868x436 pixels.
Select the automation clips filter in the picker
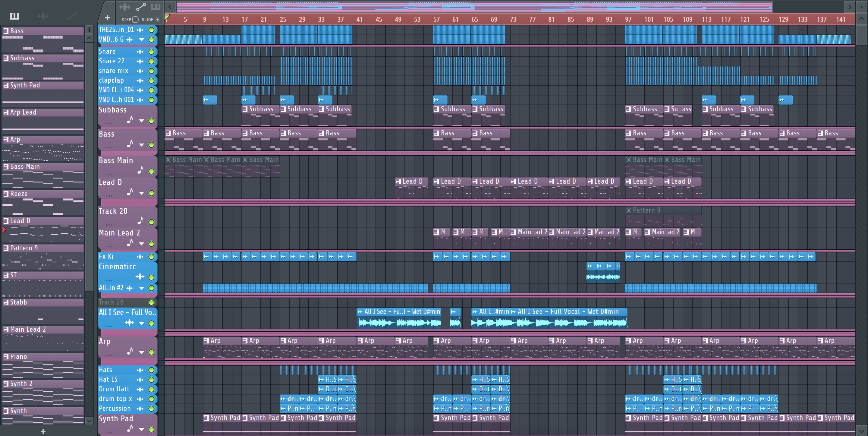[72, 16]
